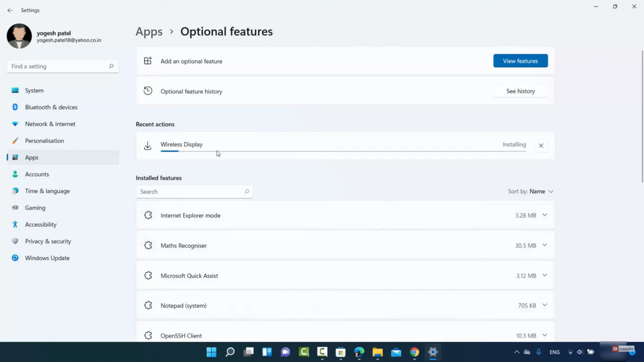Click the page vertical scrollbar

(x=642, y=117)
